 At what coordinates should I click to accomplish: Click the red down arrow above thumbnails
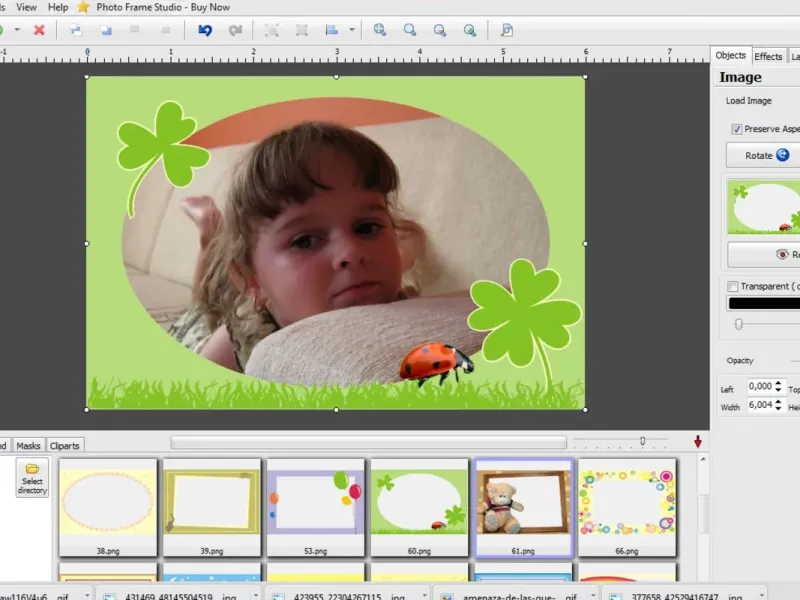(698, 441)
